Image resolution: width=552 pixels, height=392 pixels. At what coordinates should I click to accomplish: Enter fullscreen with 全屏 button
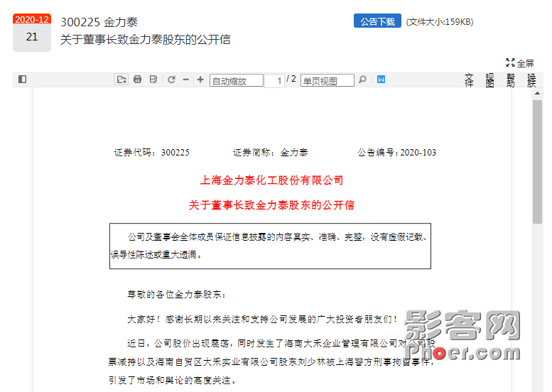click(x=520, y=63)
